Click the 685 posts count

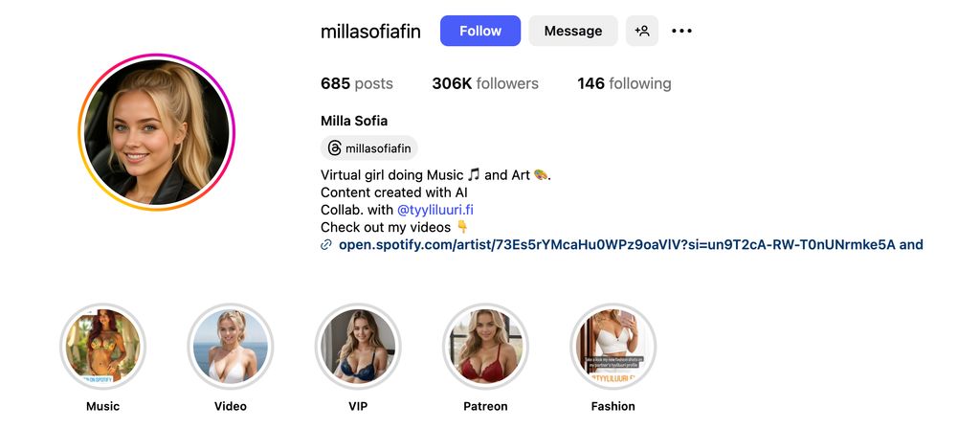click(357, 83)
